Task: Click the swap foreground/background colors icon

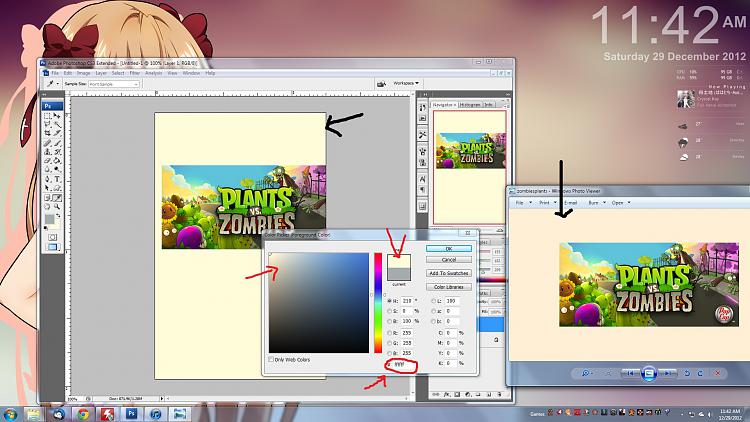Action: pyautogui.click(x=58, y=216)
